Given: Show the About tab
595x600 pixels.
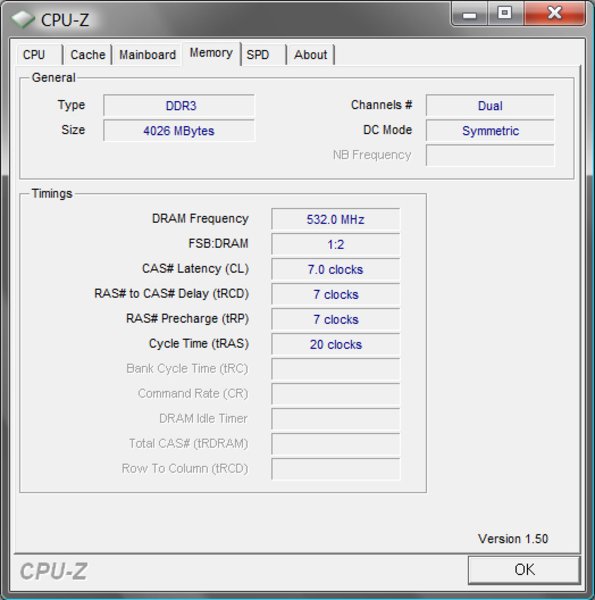Looking at the screenshot, I should (310, 54).
